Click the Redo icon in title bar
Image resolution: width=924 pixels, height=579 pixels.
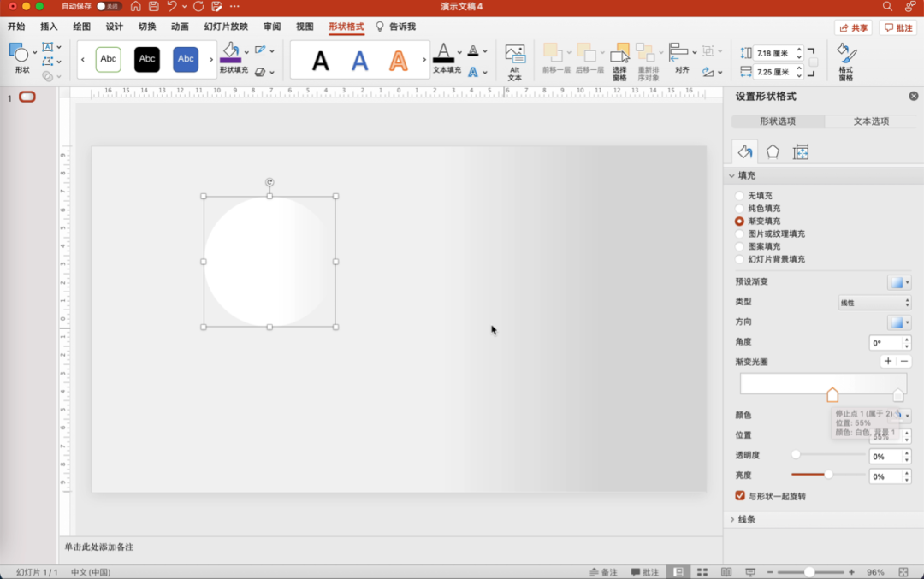click(198, 7)
